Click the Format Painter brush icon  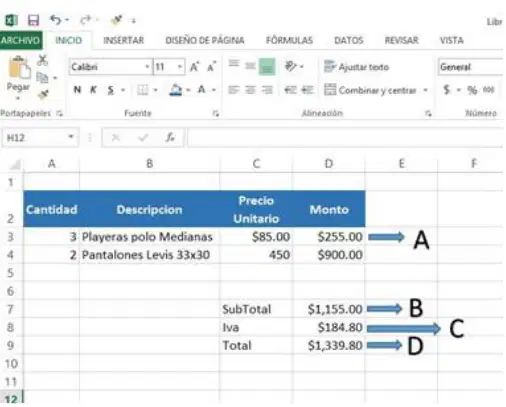[x=43, y=94]
